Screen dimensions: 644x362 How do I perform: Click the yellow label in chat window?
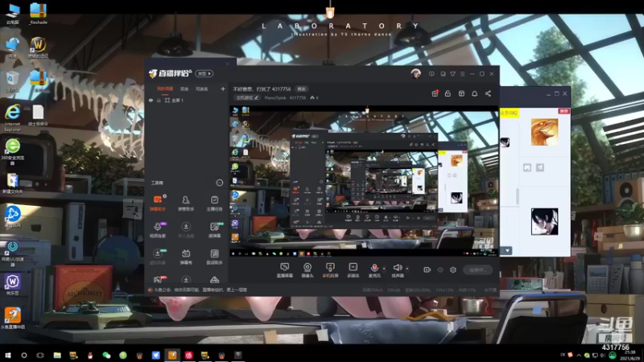510,113
